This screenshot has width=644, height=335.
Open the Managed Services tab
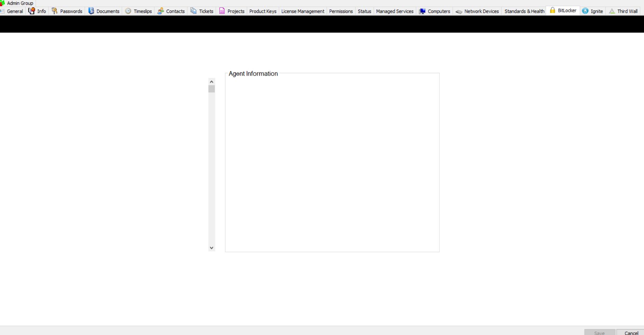395,11
